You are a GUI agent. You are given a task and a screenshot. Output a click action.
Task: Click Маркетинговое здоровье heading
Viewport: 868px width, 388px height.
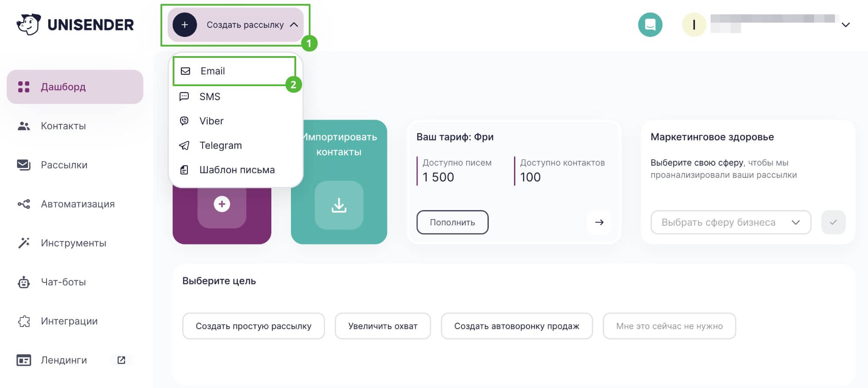tap(712, 137)
